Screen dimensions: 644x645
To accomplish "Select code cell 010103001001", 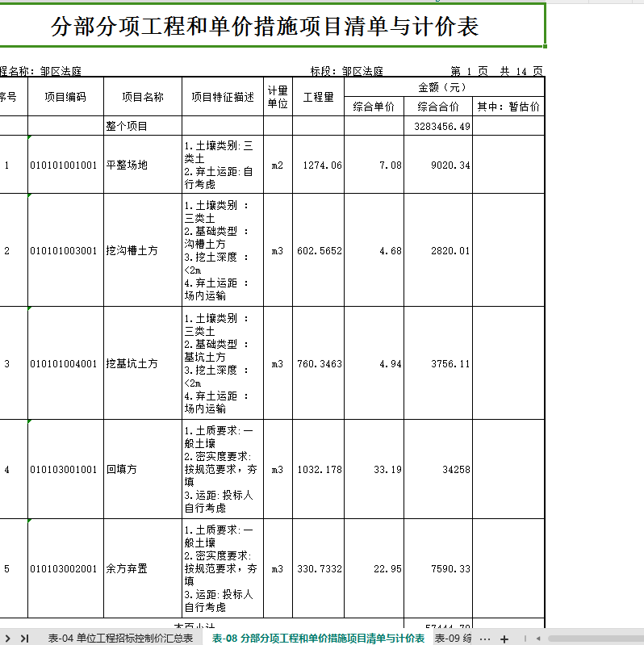I will (66, 469).
